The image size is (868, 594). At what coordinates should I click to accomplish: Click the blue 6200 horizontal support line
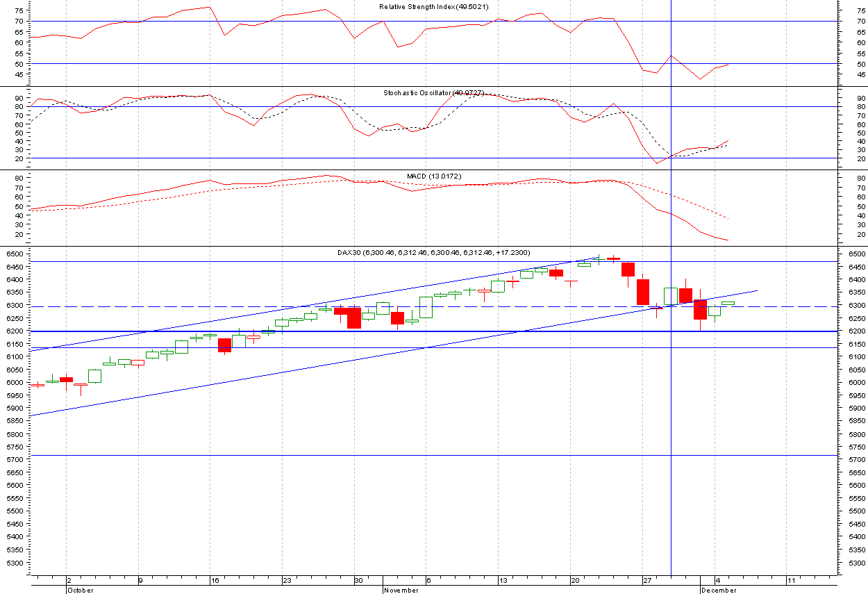coord(278,331)
